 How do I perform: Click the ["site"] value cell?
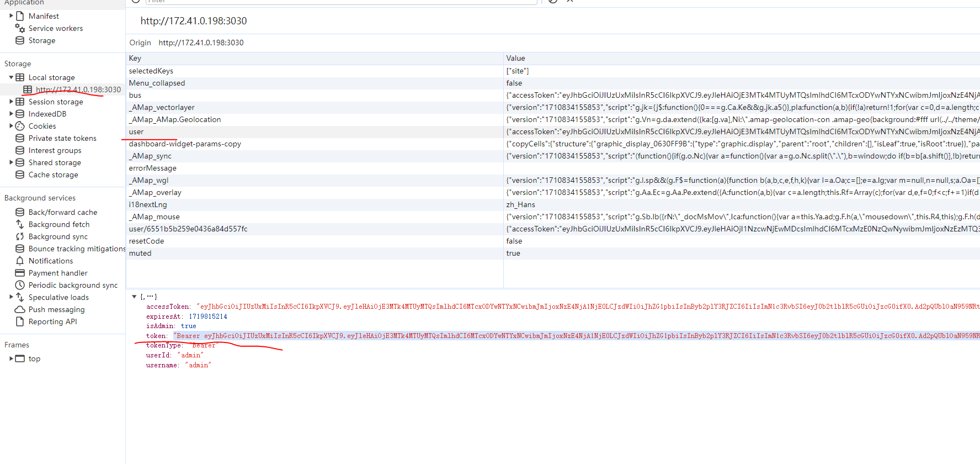coord(742,71)
